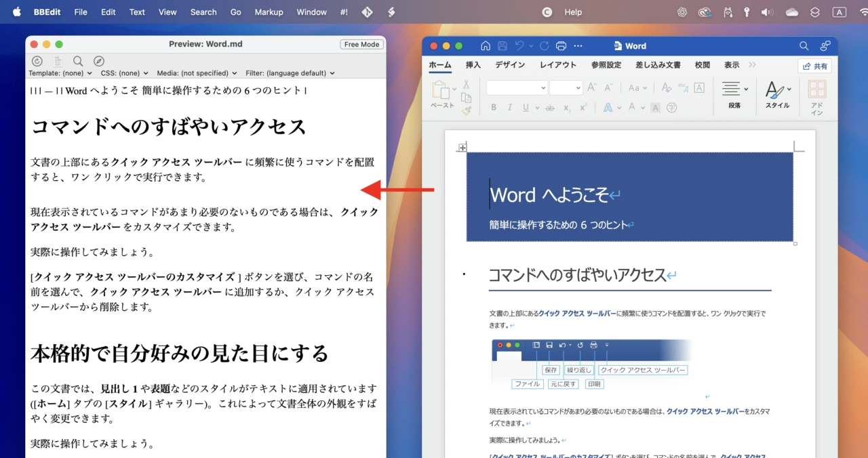Click the Paste clipboard icon in the Word ribbon
The width and height of the screenshot is (868, 458).
pos(440,90)
